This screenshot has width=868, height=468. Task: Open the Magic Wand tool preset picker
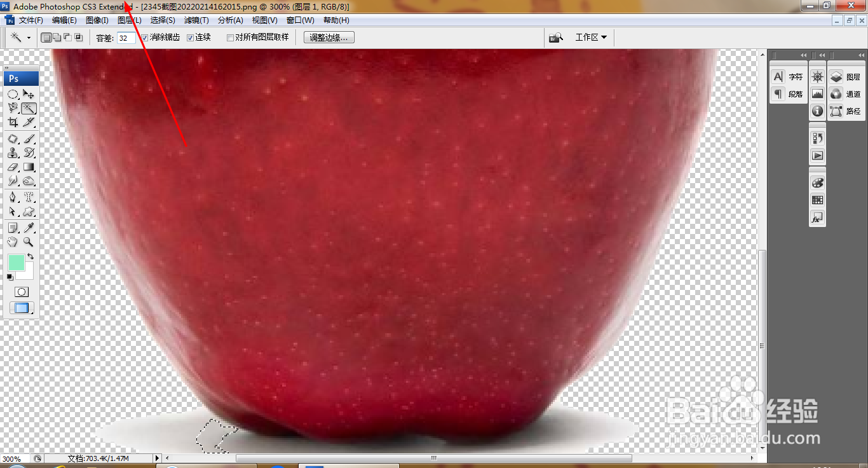coord(29,38)
